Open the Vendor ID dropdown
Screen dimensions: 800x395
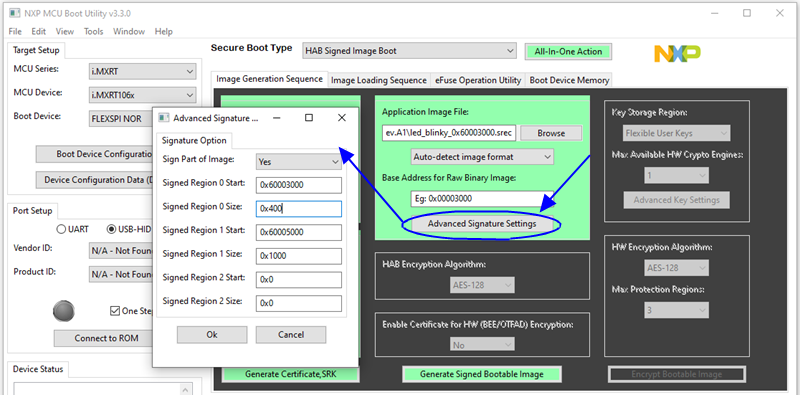pos(121,251)
